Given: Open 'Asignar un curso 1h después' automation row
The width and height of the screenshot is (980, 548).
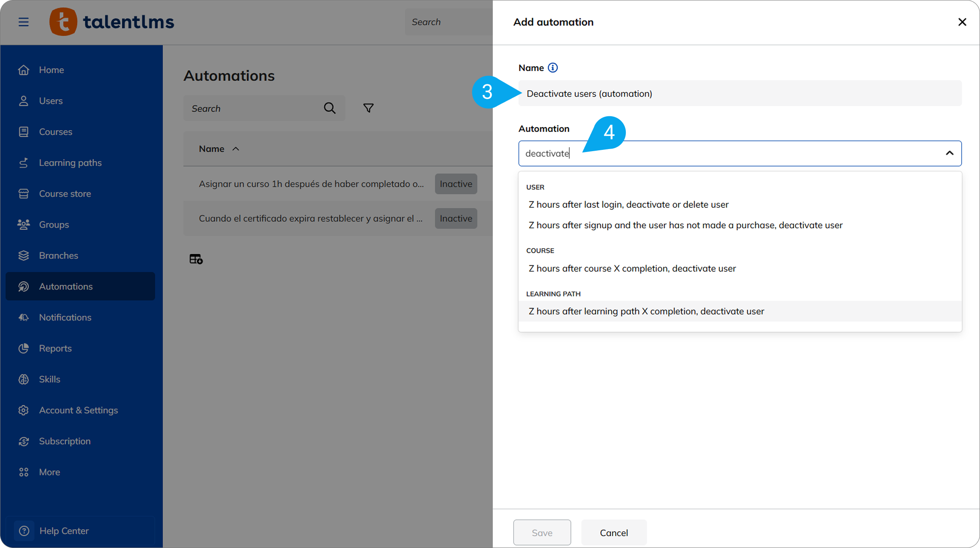Looking at the screenshot, I should coord(338,184).
